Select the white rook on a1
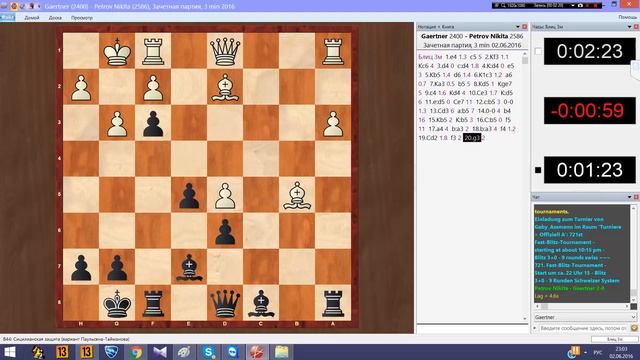 333,51
